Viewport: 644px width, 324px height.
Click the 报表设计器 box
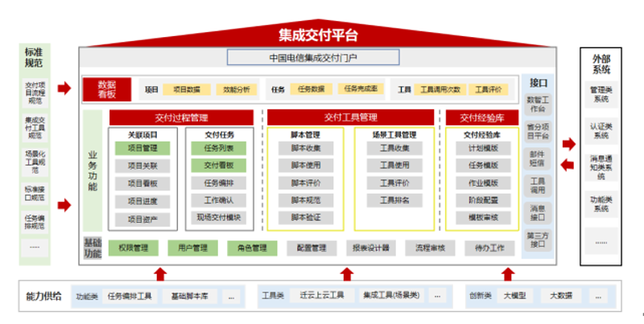click(371, 248)
